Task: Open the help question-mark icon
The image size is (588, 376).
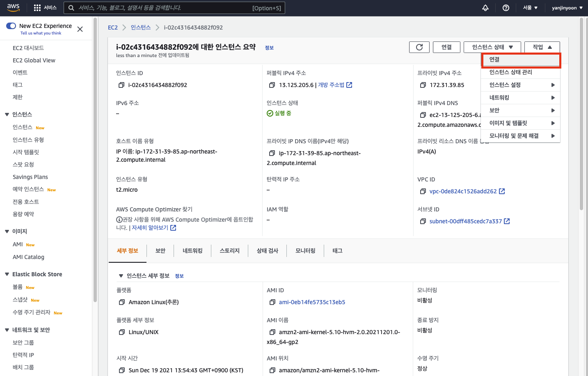Action: coord(506,8)
